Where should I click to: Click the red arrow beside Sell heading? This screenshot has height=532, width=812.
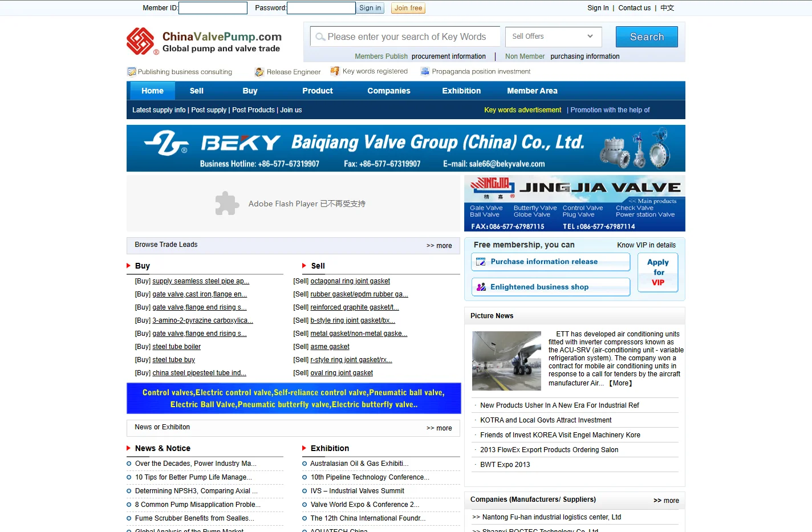pos(304,266)
